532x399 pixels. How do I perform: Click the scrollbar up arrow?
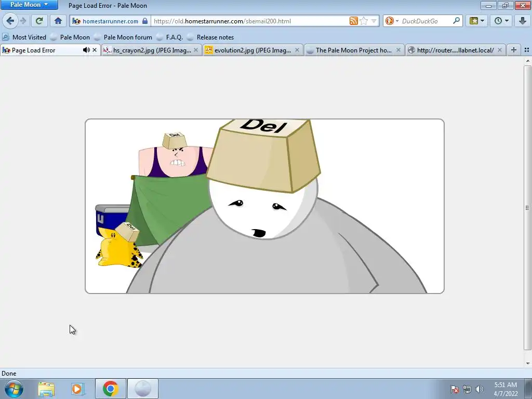tap(528, 61)
